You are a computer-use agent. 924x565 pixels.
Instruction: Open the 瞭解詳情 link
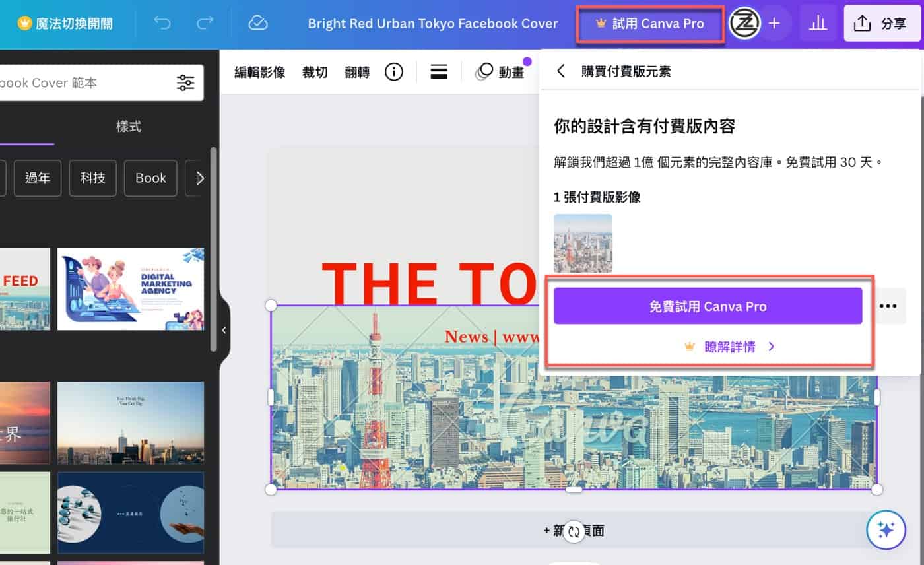click(730, 347)
